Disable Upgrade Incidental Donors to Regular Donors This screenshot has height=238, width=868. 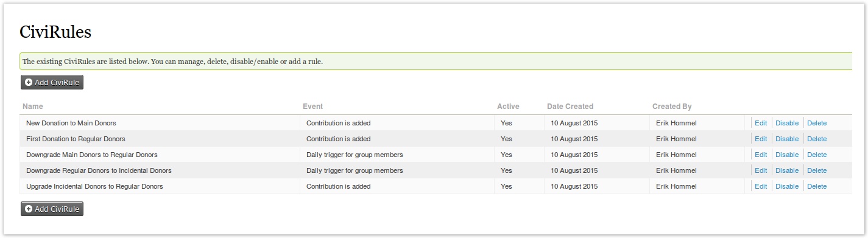click(x=787, y=186)
